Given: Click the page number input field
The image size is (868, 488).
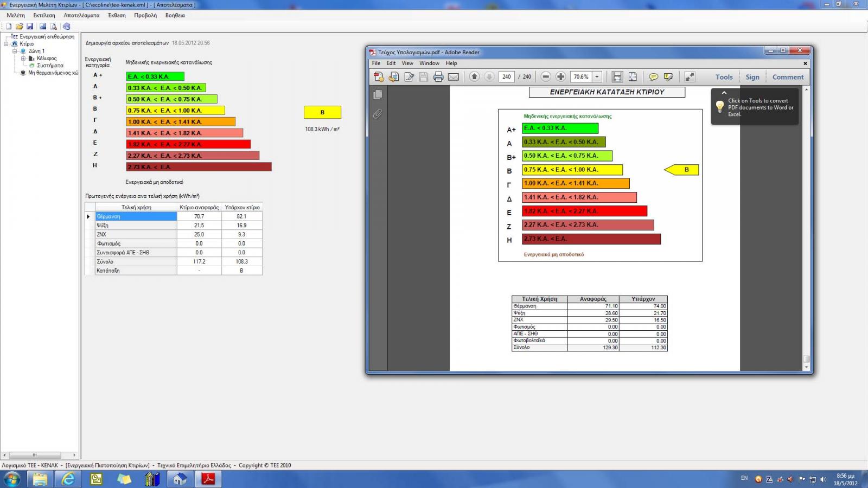Looking at the screenshot, I should pos(506,77).
